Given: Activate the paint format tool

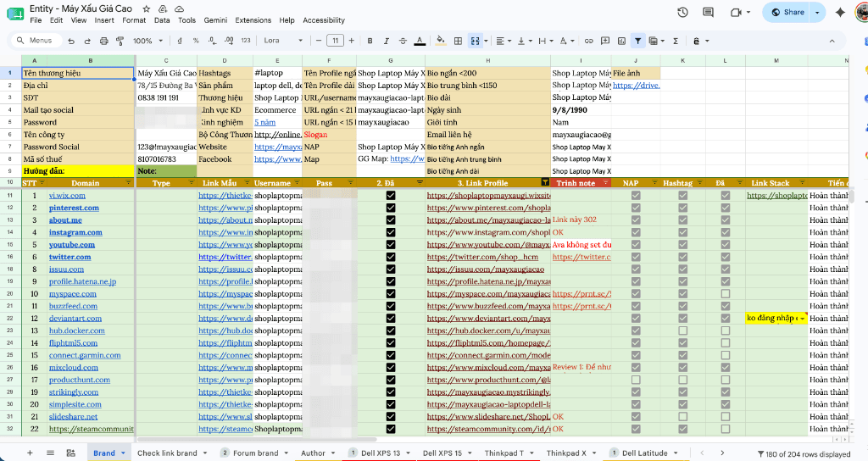Looking at the screenshot, I should pyautogui.click(x=120, y=41).
